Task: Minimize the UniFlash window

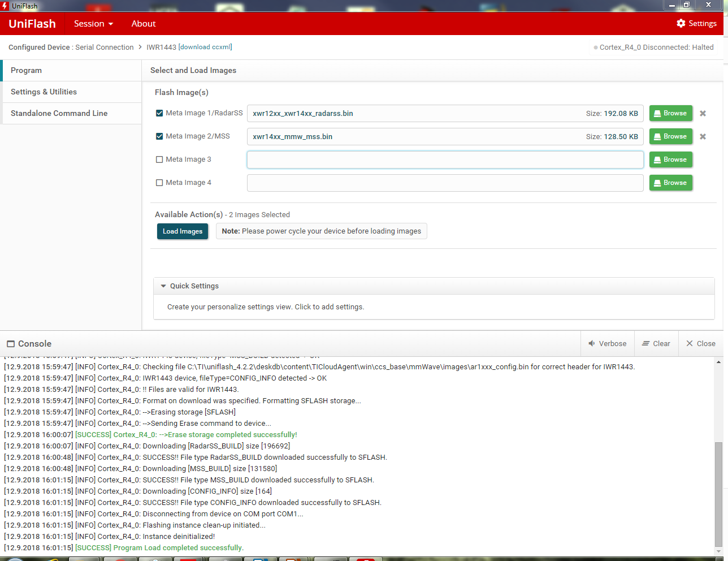Action: (x=672, y=5)
